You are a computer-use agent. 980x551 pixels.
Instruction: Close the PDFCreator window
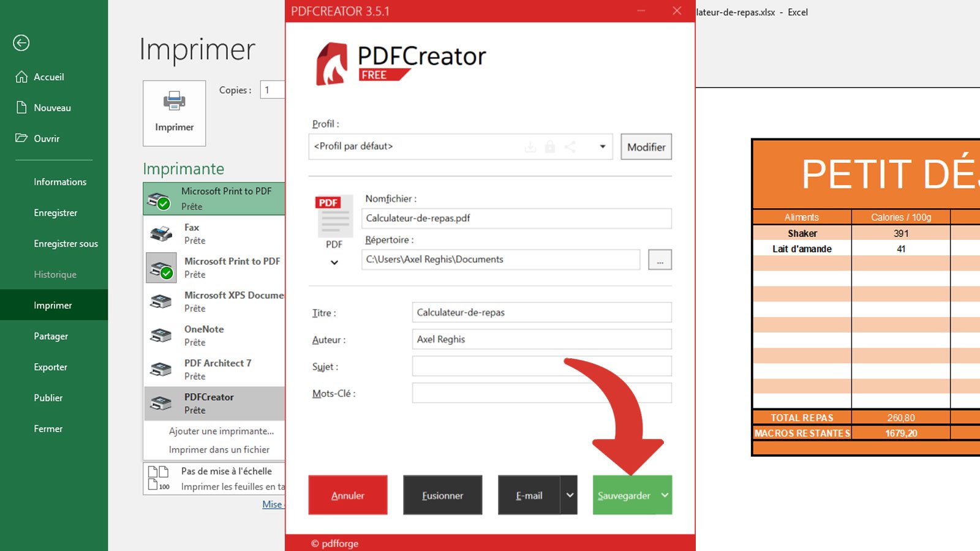coord(677,10)
